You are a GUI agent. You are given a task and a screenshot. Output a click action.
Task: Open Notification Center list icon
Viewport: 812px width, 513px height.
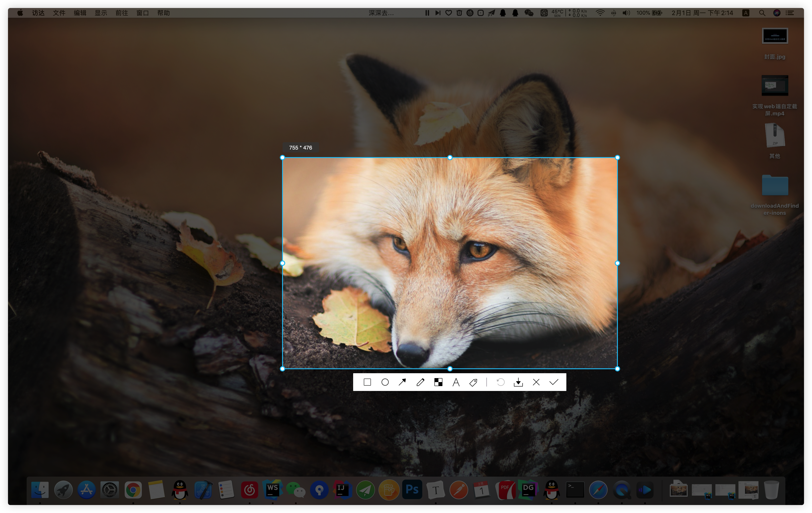pos(790,13)
